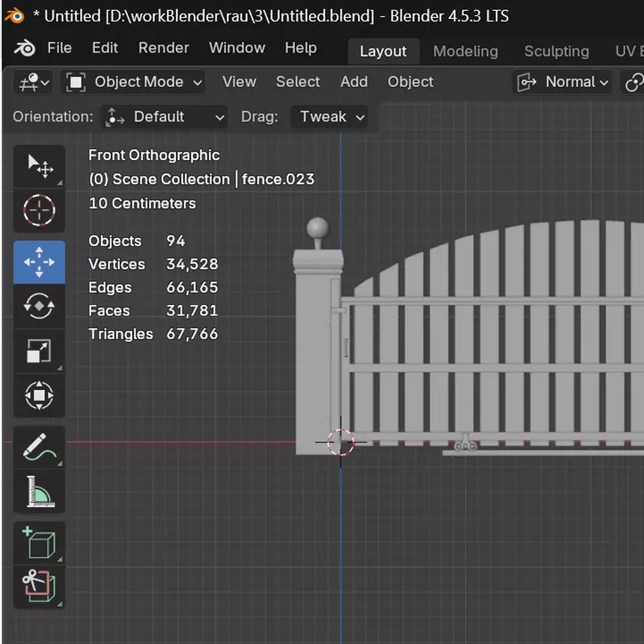Click the gate wheel roller
Screen dimensions: 644x644
coord(465,445)
